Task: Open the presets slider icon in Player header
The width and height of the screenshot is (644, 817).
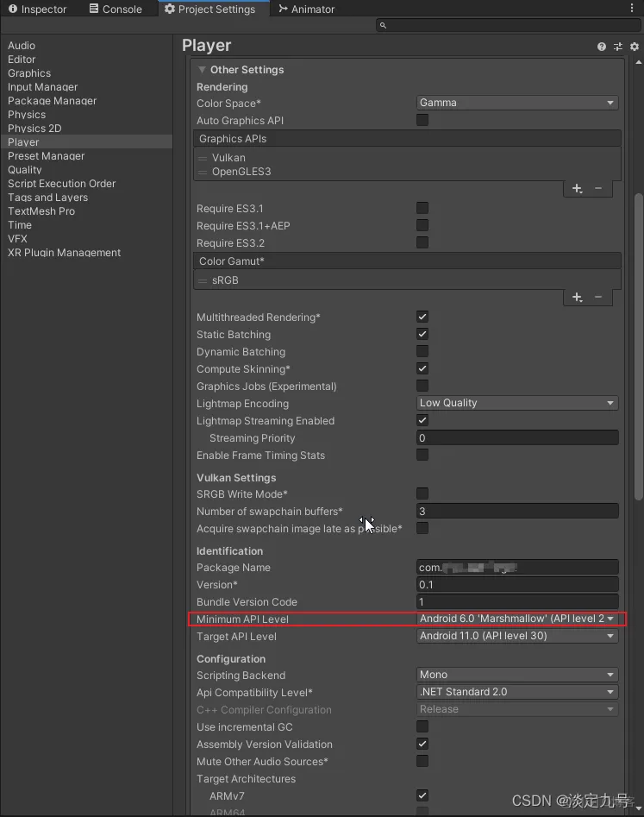Action: point(618,47)
